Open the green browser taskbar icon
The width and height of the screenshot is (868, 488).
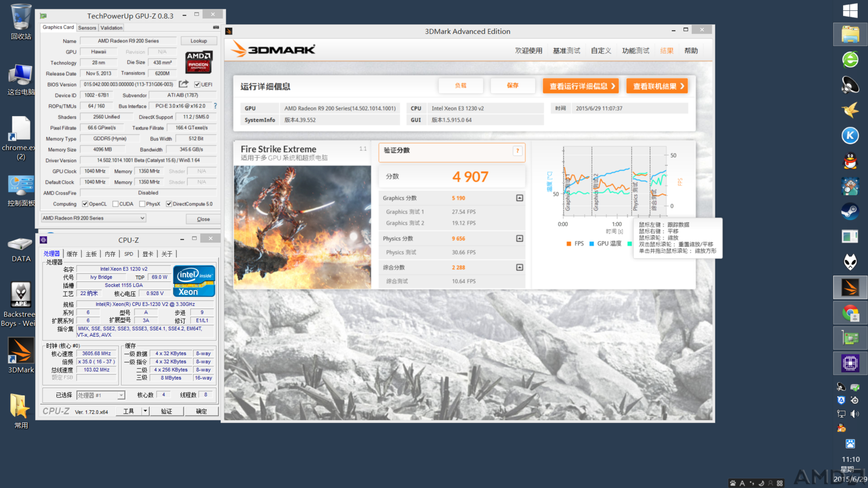[x=850, y=60]
